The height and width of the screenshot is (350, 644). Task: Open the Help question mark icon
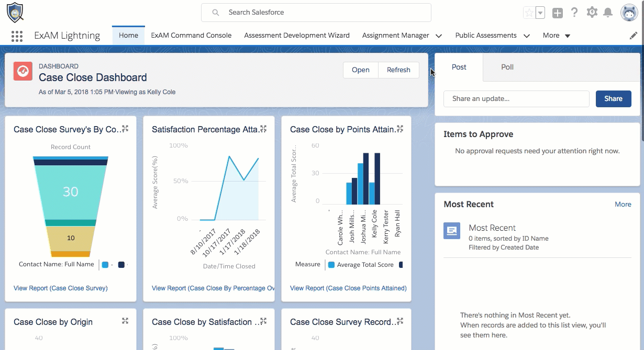pos(574,13)
